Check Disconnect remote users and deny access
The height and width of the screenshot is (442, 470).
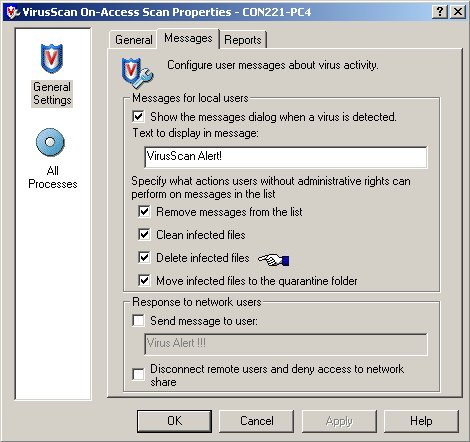[138, 374]
